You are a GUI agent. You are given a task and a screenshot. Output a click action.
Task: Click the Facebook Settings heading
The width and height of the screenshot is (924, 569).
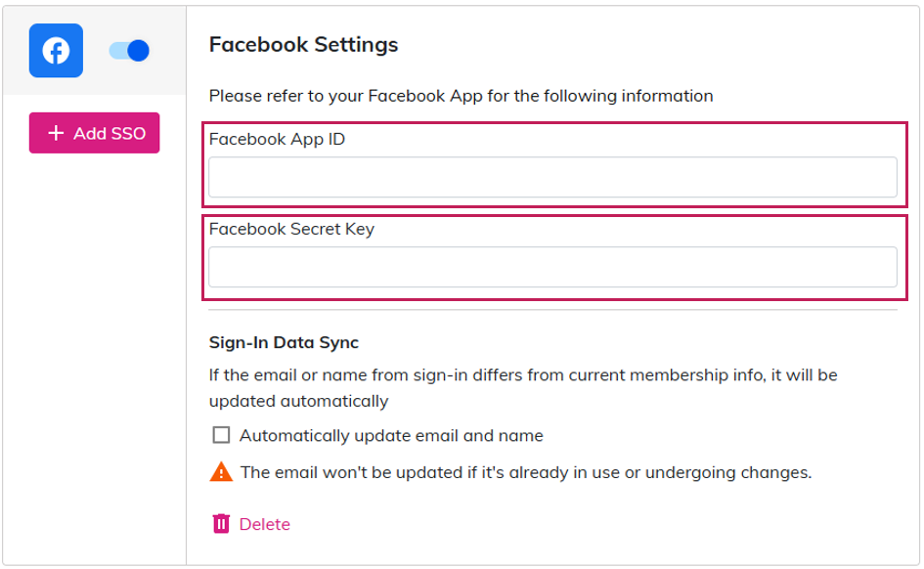pos(303,45)
